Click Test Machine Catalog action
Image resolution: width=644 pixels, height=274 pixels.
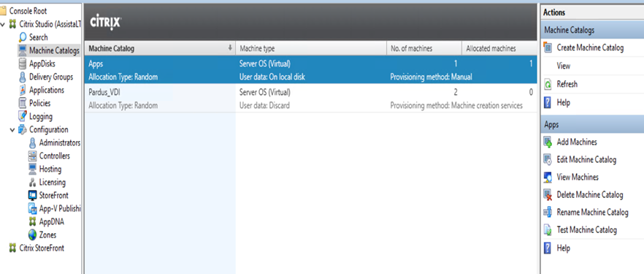[587, 230]
